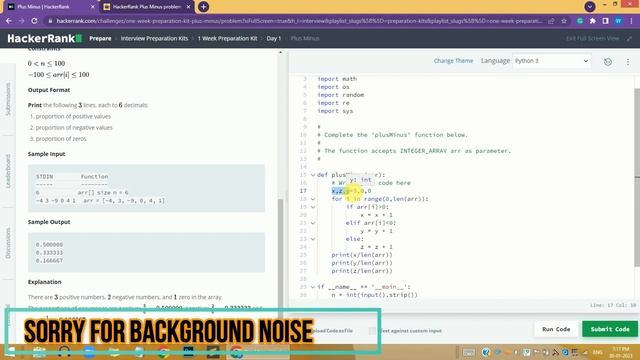Screen dimensions: 640x360
Task: Close the 'Plus Minus | HackerRank' tab
Action: (x=92, y=7)
